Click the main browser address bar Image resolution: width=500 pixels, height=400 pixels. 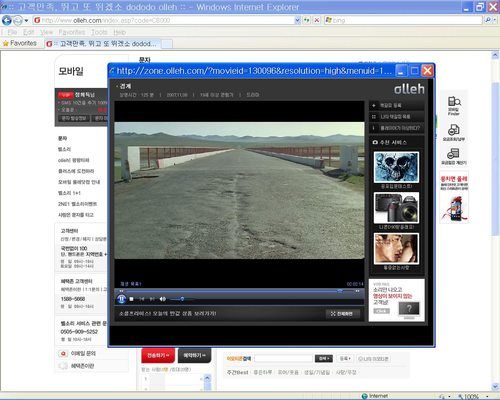pyautogui.click(x=163, y=20)
